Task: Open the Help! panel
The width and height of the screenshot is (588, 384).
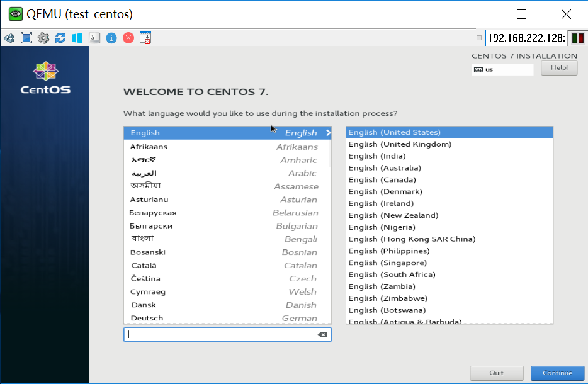Action: click(x=559, y=68)
